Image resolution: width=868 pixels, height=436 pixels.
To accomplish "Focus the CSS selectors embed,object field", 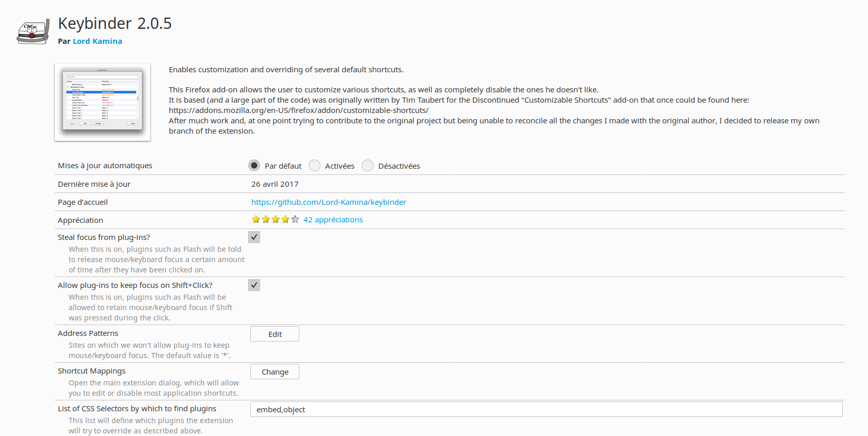I will 546,409.
